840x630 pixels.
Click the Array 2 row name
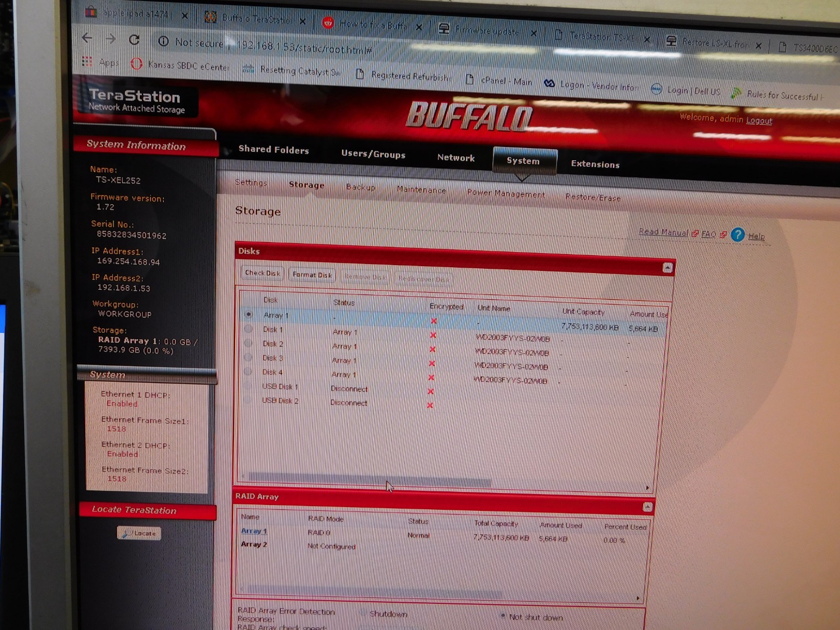[x=254, y=544]
